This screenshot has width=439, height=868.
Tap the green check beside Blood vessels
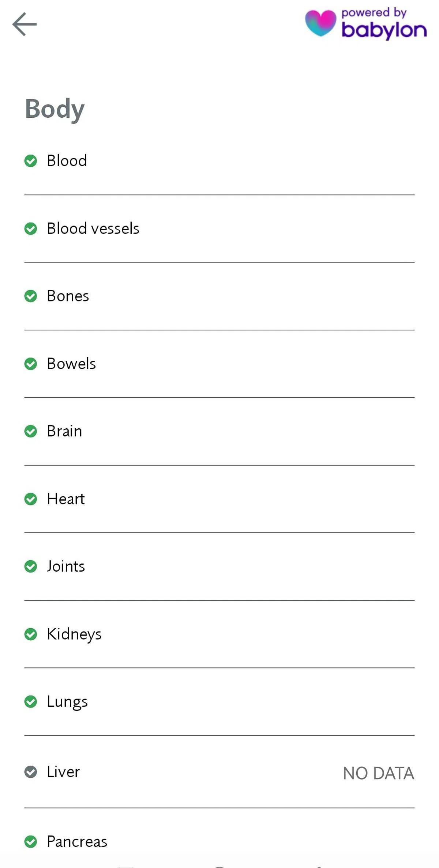point(31,229)
